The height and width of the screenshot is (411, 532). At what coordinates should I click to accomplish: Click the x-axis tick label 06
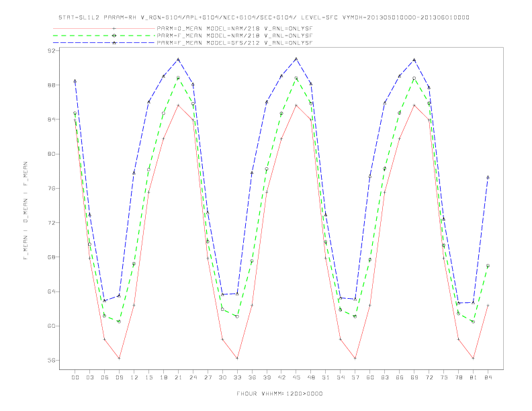point(105,377)
